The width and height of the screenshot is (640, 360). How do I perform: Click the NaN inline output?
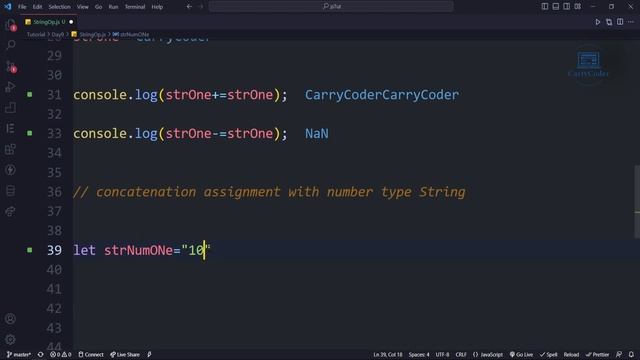click(317, 133)
